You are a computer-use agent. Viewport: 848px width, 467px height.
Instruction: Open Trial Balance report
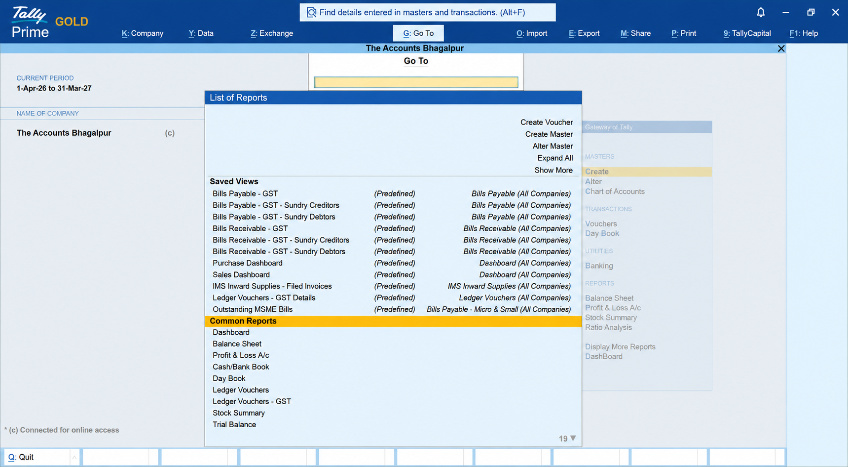tap(234, 425)
